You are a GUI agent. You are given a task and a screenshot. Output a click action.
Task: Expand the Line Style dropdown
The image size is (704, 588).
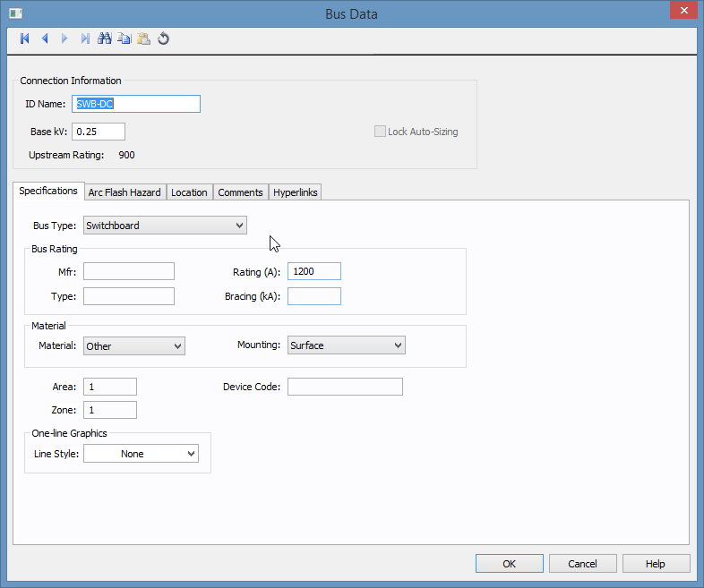(141, 454)
